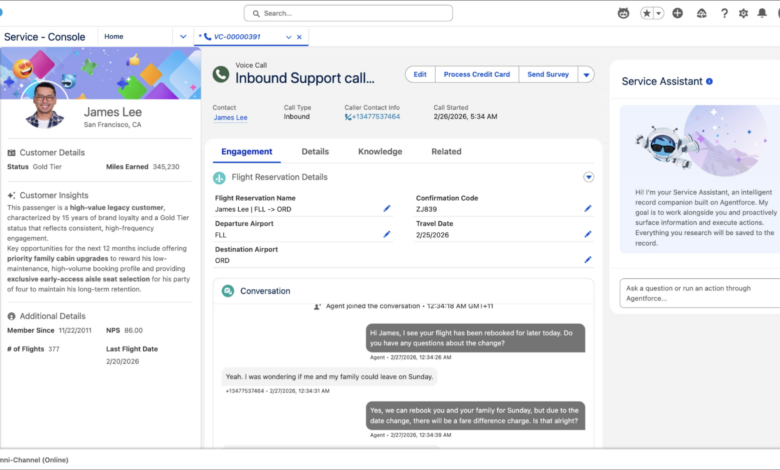
Task: Switch to the Related tab
Action: click(x=446, y=151)
